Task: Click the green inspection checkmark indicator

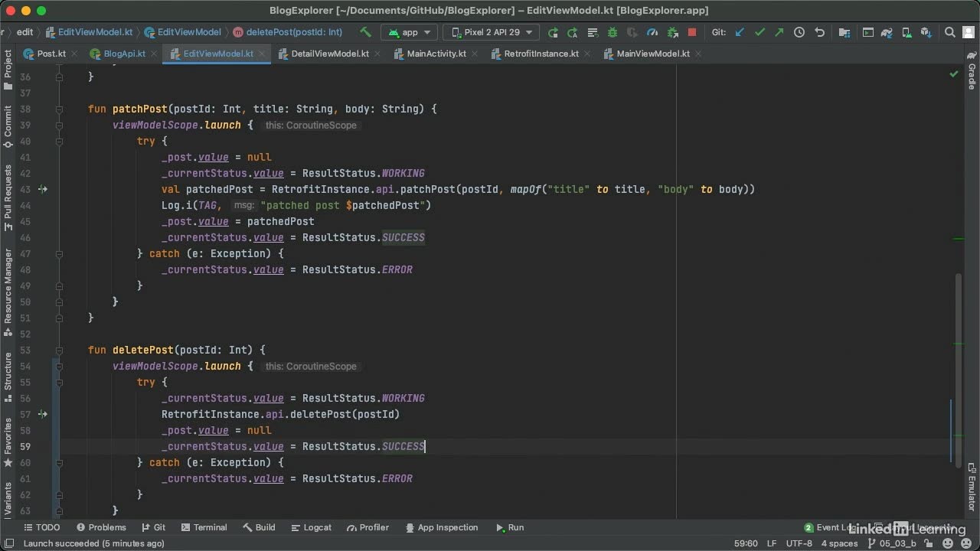Action: pyautogui.click(x=954, y=73)
